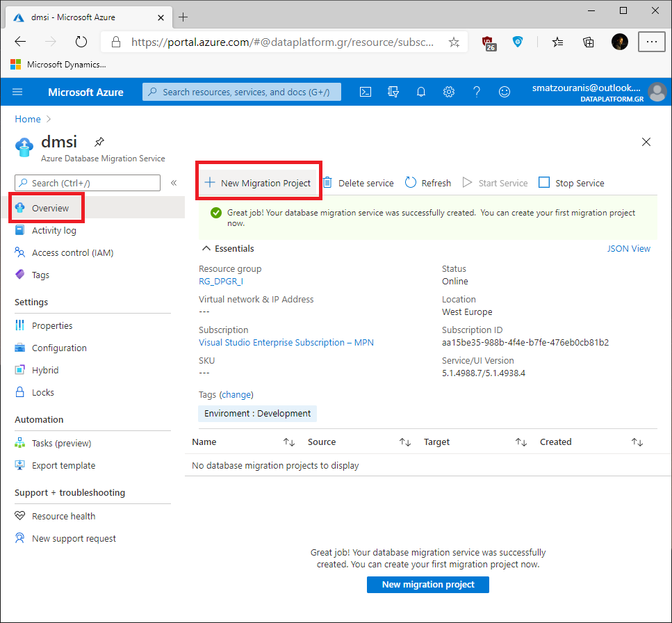672x623 pixels.
Task: Click the blue shield extension icon
Action: [517, 42]
